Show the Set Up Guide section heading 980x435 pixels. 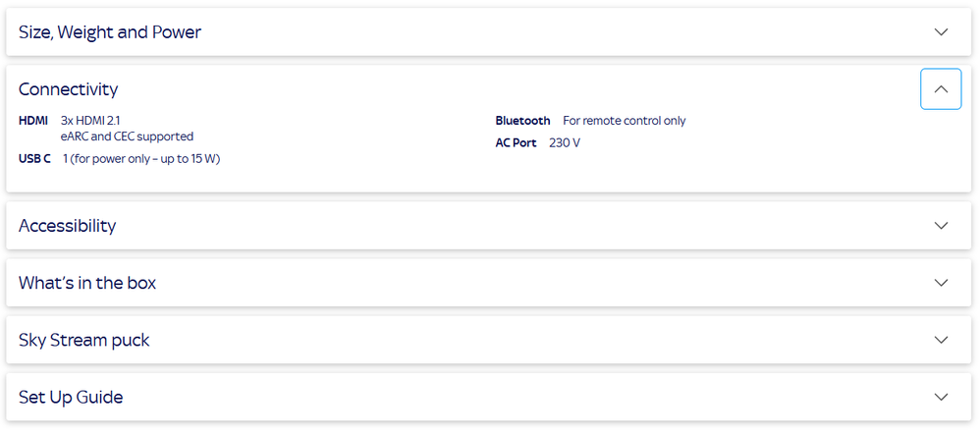click(x=71, y=397)
